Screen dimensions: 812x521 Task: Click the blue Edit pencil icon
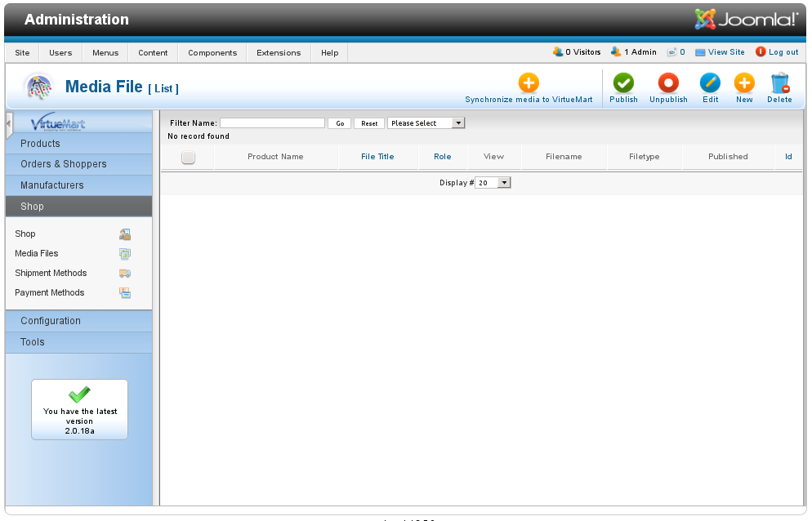pos(710,83)
